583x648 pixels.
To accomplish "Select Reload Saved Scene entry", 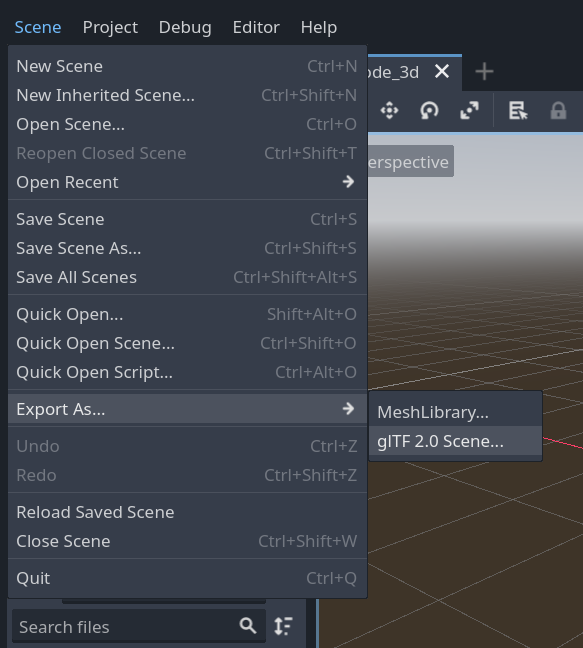I will pyautogui.click(x=188, y=512).
